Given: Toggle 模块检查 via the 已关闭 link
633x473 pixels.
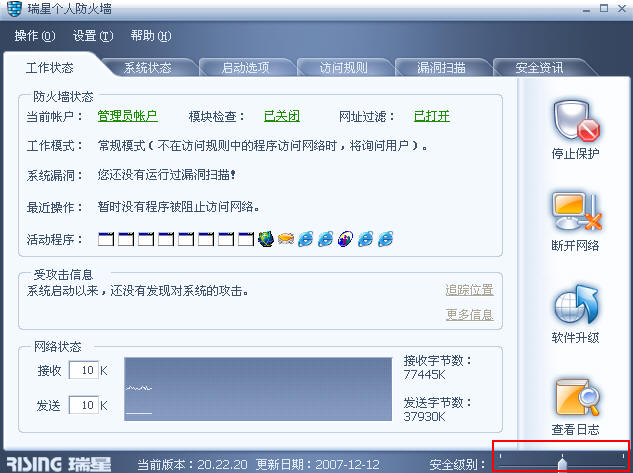Looking at the screenshot, I should click(282, 116).
